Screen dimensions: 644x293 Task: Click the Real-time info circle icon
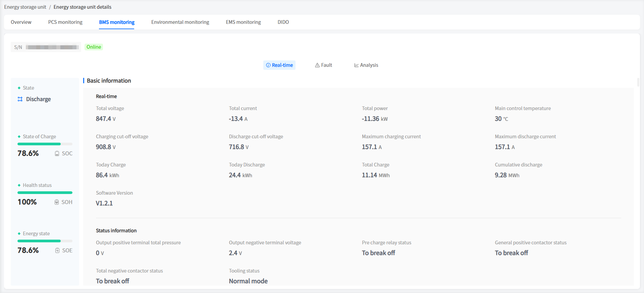(x=268, y=65)
